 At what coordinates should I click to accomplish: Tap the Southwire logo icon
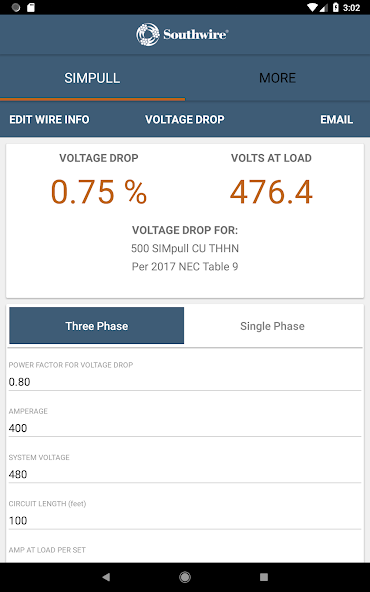pos(148,34)
